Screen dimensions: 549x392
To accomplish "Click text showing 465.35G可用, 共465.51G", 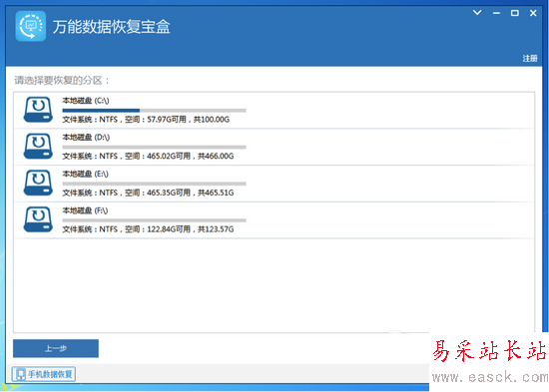I will point(190,193).
